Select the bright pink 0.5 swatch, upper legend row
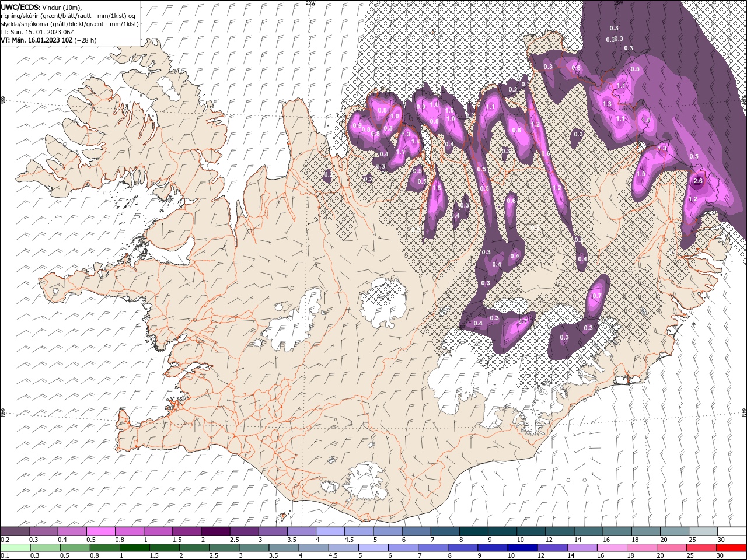This screenshot has width=747, height=560. click(x=101, y=531)
